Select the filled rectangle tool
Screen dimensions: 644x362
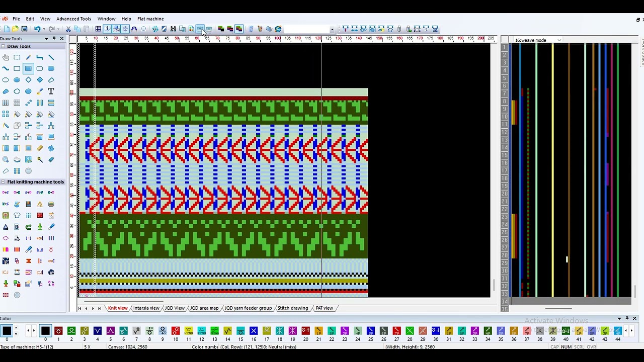28,68
